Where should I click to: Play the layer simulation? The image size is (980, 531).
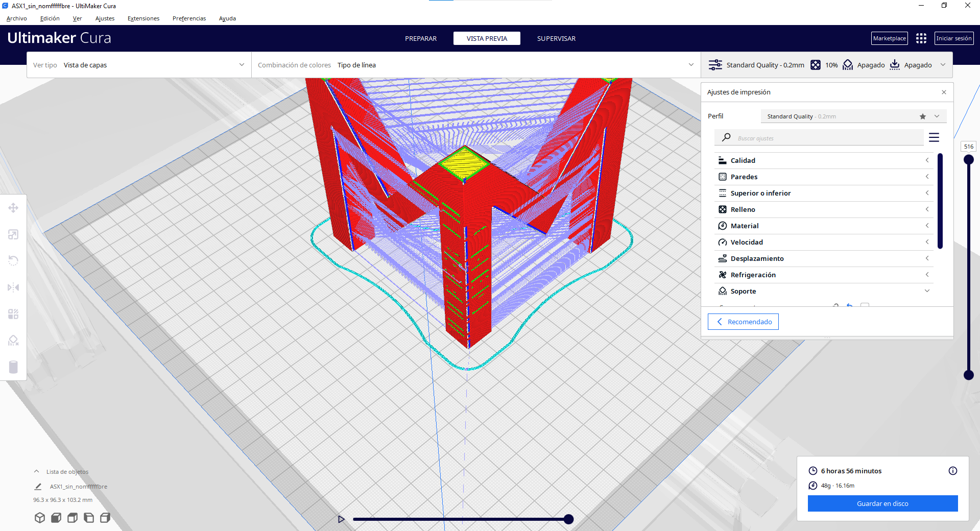click(341, 519)
